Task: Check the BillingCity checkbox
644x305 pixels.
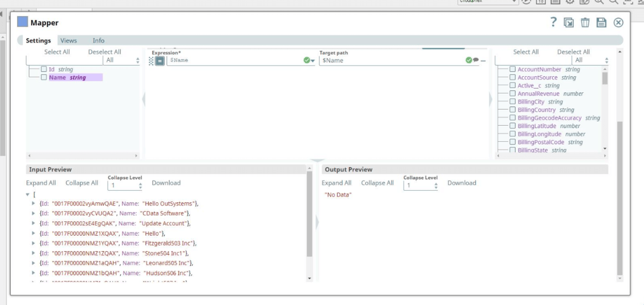Action: pos(513,101)
